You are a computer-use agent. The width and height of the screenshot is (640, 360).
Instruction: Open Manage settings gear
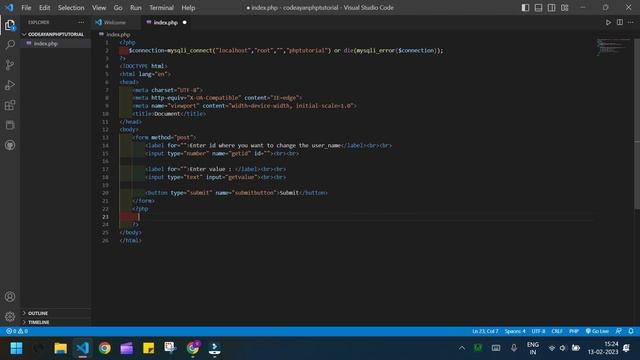10,316
